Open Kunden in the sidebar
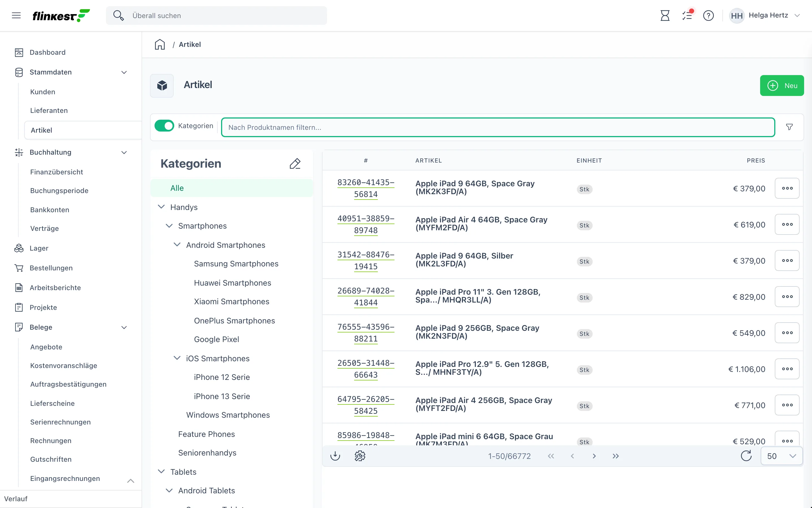 coord(43,92)
